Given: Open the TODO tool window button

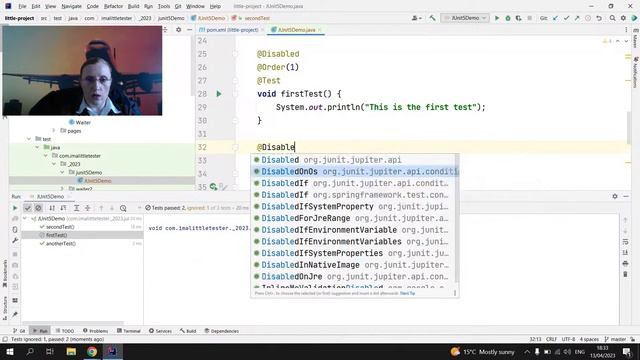Looking at the screenshot, I should 65,331.
